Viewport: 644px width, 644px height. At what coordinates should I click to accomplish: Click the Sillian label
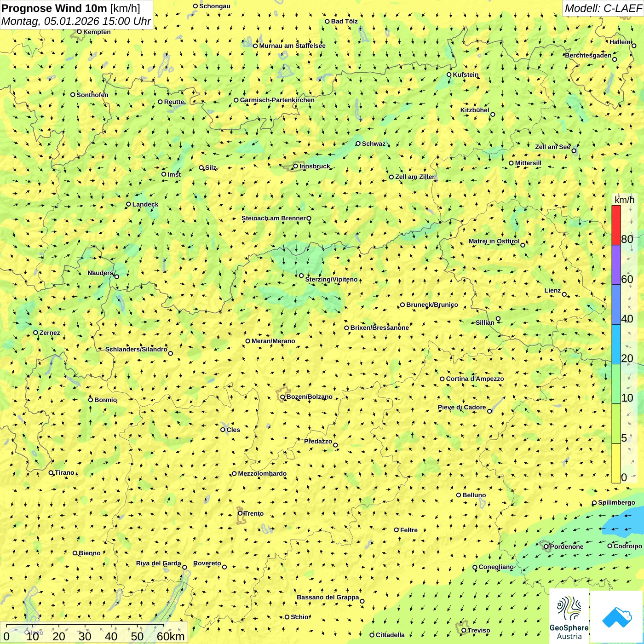[x=485, y=322]
